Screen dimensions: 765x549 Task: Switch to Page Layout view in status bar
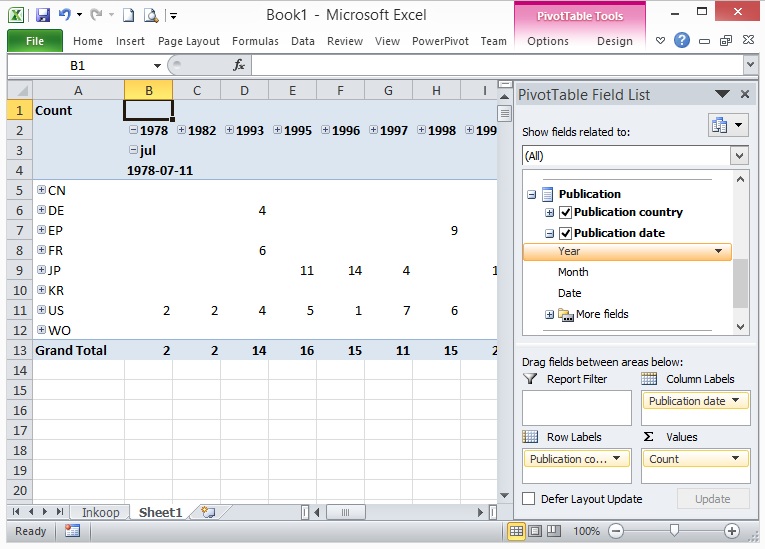coord(535,531)
